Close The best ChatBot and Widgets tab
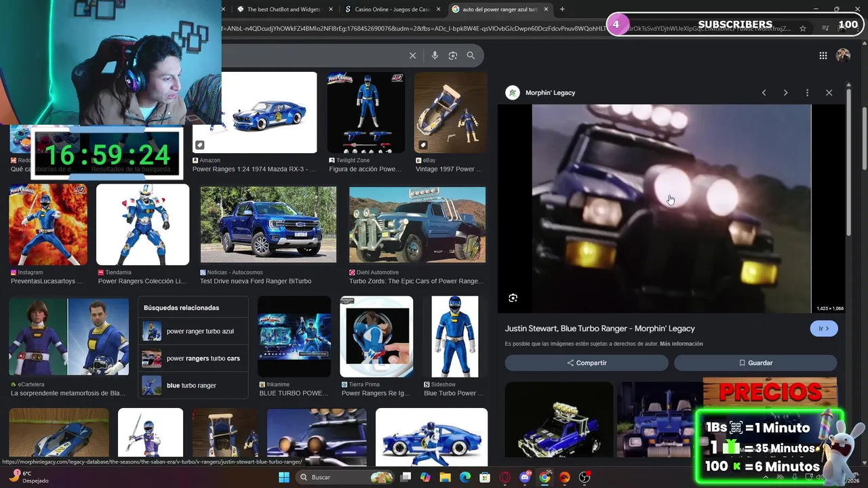The image size is (868, 488). point(331,9)
